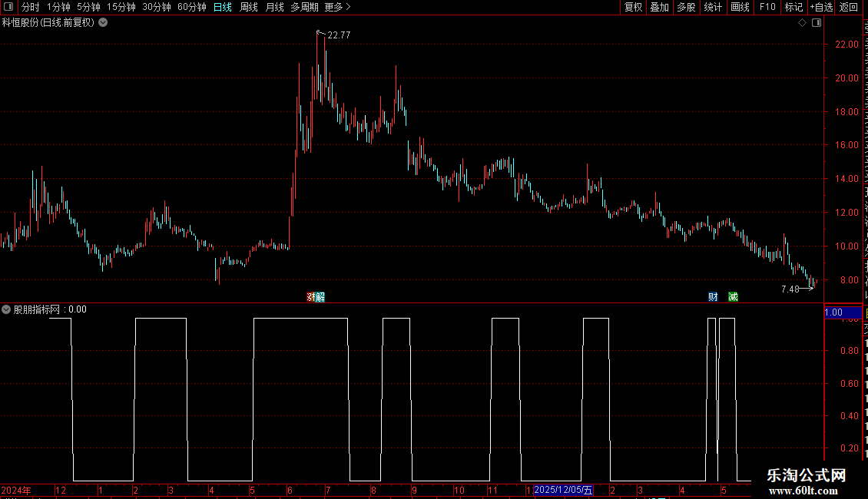Image resolution: width=868 pixels, height=499 pixels.
Task: Click the 2025/12/05/五 date marker
Action: [x=563, y=490]
